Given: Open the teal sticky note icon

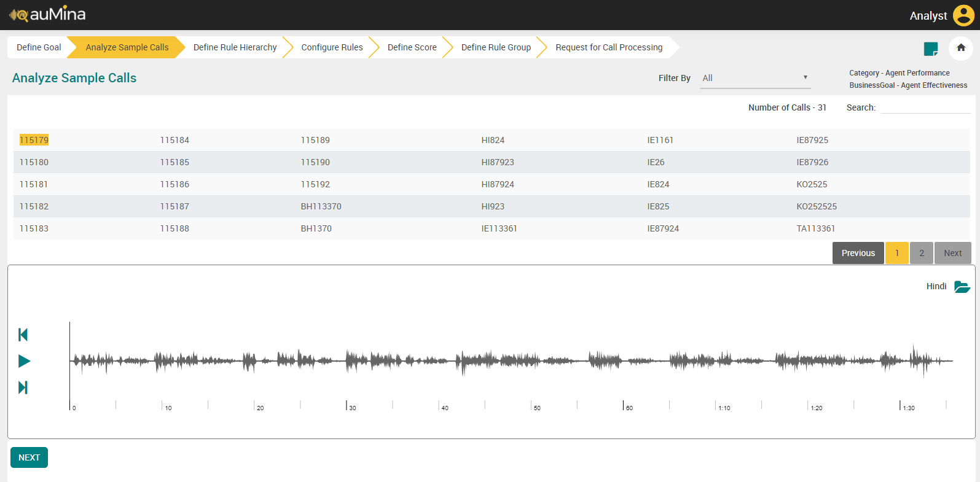Looking at the screenshot, I should [x=931, y=49].
